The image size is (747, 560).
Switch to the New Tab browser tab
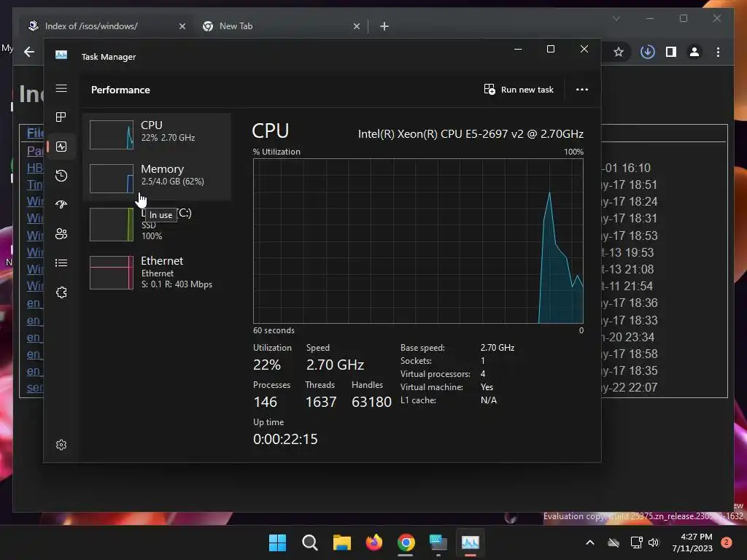pyautogui.click(x=281, y=26)
